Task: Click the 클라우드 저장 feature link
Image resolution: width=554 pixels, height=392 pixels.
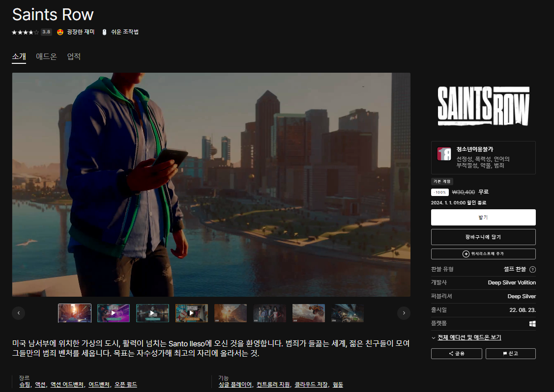Action: pyautogui.click(x=311, y=385)
